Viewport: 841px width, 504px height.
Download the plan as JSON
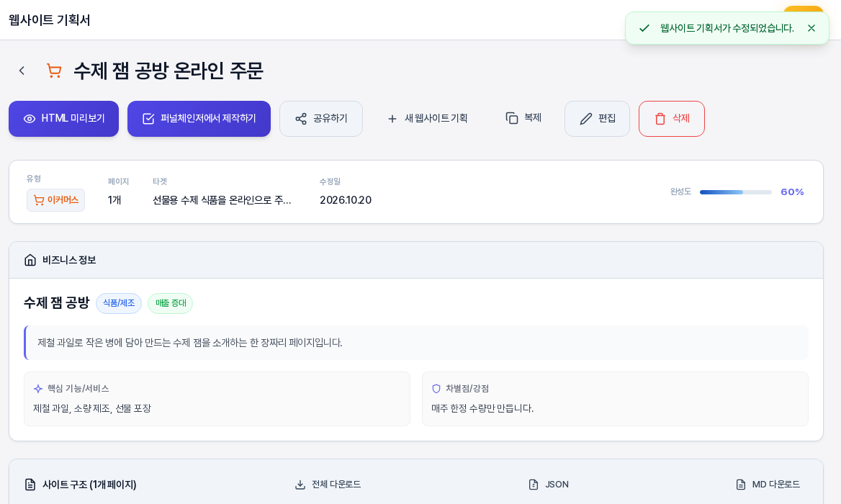tap(549, 484)
